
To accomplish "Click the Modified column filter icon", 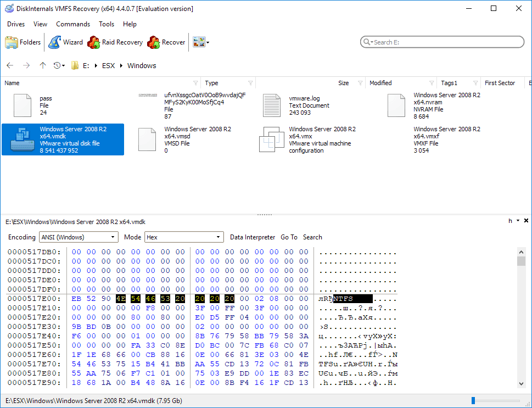I will pos(432,83).
